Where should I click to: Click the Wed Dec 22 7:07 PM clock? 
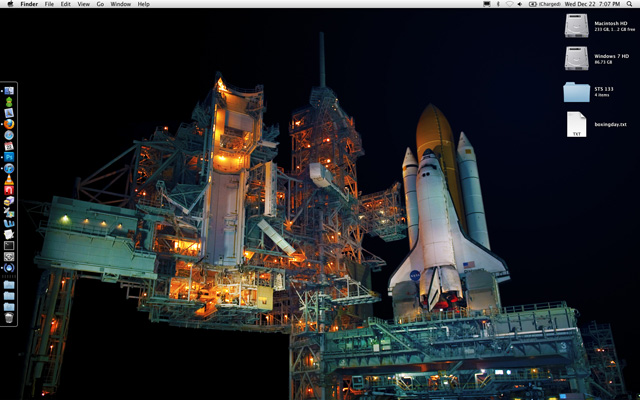(592, 4)
